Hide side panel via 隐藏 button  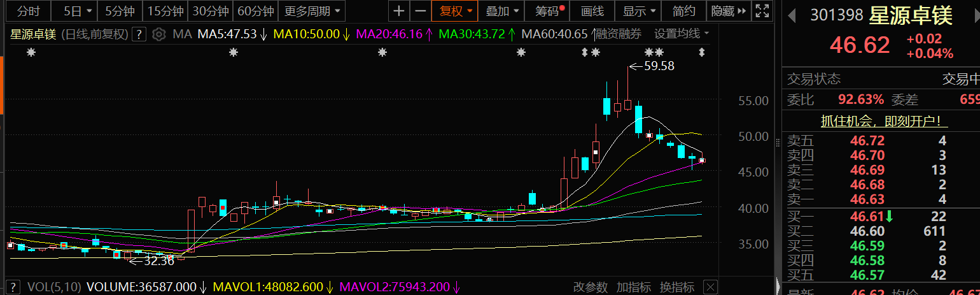728,11
